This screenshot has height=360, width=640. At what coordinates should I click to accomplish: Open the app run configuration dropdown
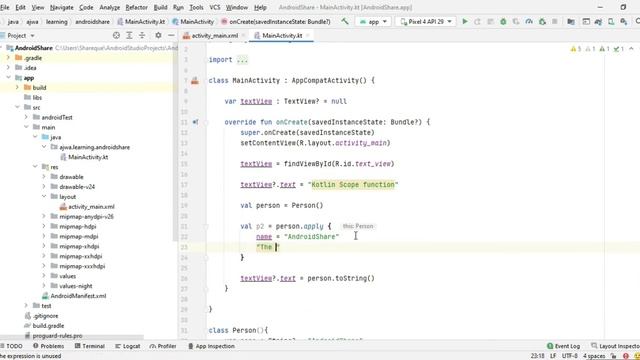373,22
